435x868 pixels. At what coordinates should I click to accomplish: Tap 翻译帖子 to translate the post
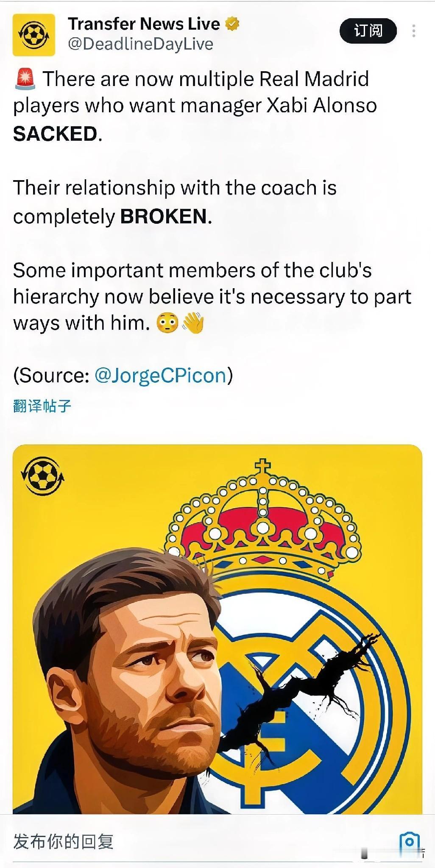[x=42, y=406]
